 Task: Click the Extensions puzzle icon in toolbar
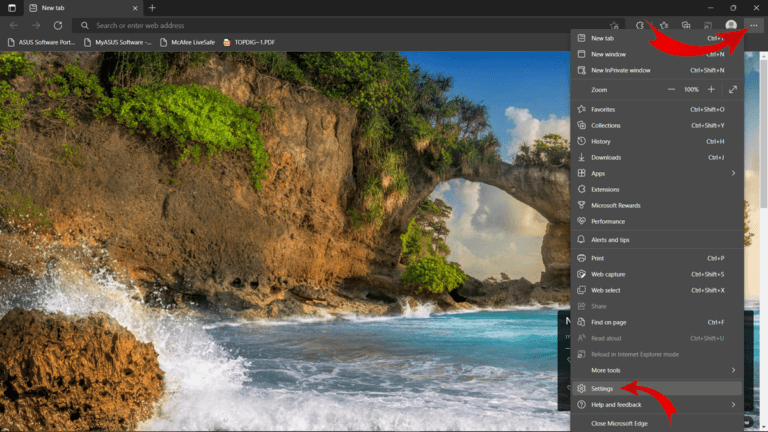641,25
